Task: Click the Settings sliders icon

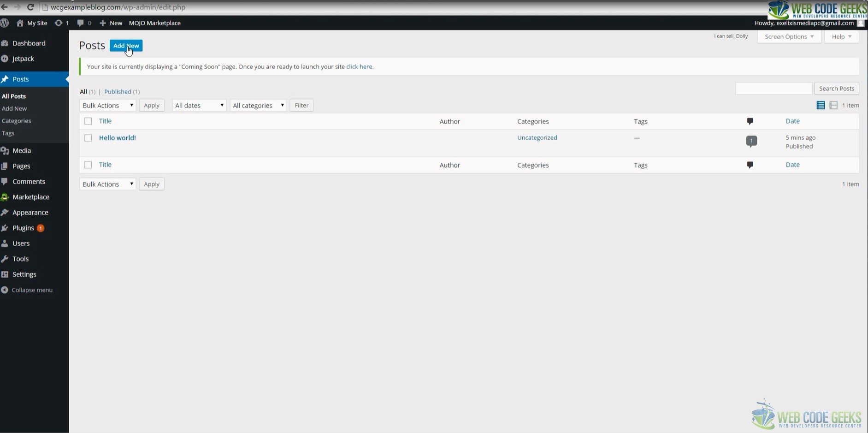Action: click(5, 274)
